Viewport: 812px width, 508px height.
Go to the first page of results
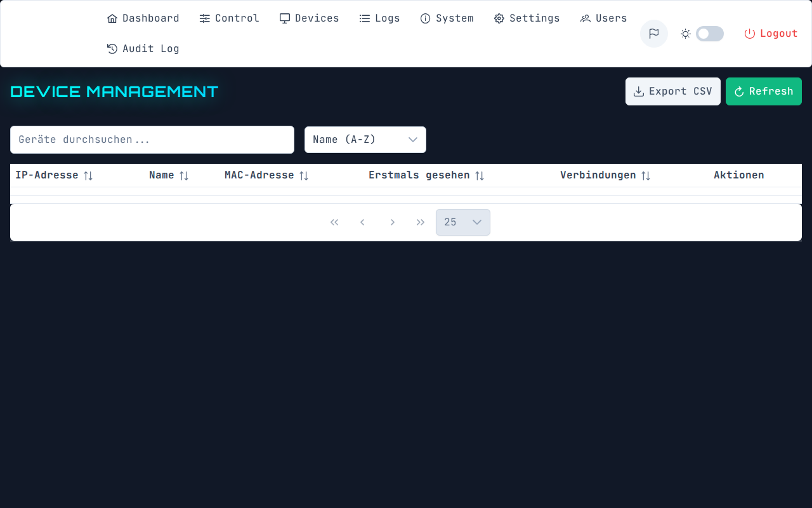pyautogui.click(x=334, y=222)
